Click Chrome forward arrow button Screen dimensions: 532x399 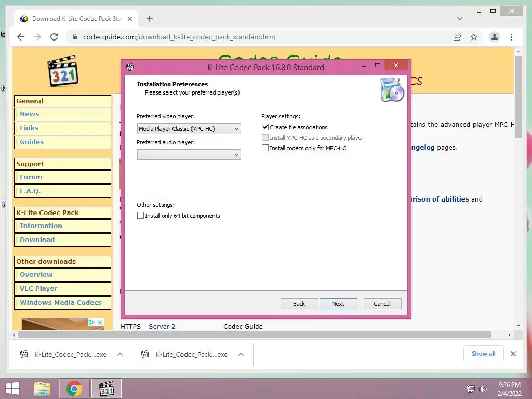coord(37,37)
